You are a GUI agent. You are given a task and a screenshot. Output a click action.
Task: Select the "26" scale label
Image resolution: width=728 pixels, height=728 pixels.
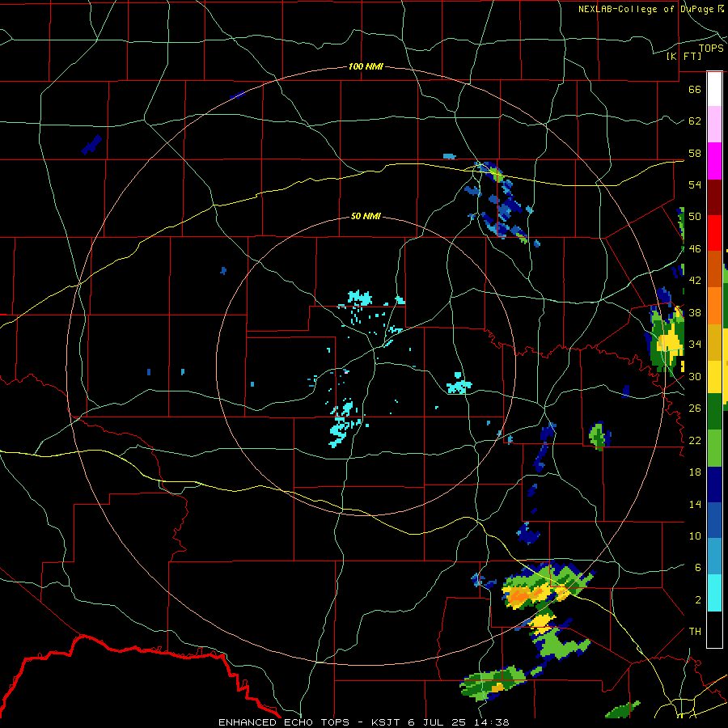(695, 408)
